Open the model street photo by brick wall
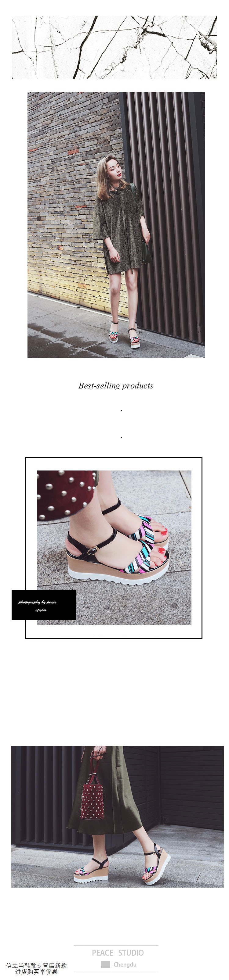 click(x=116, y=224)
